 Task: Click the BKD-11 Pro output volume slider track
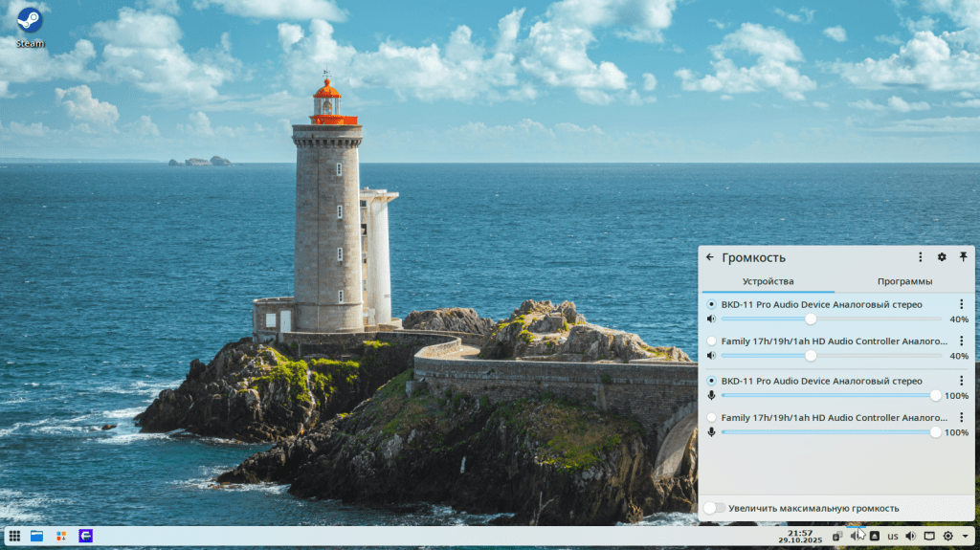pyautogui.click(x=861, y=319)
